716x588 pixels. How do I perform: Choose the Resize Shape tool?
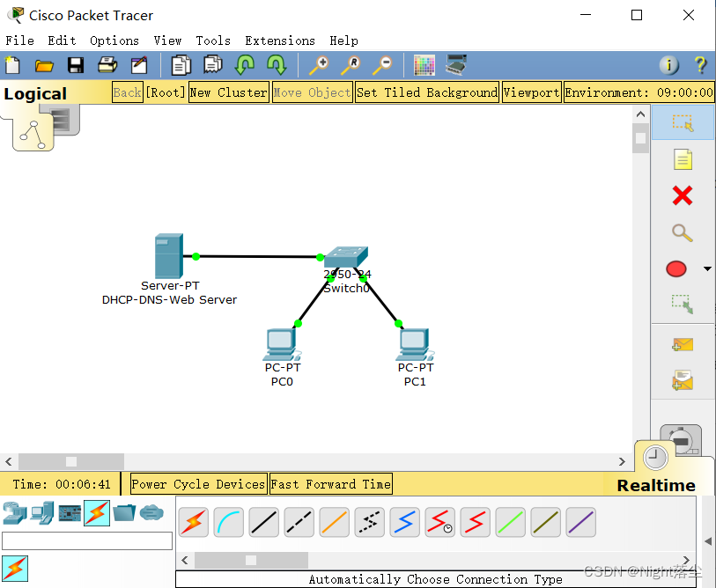(683, 305)
